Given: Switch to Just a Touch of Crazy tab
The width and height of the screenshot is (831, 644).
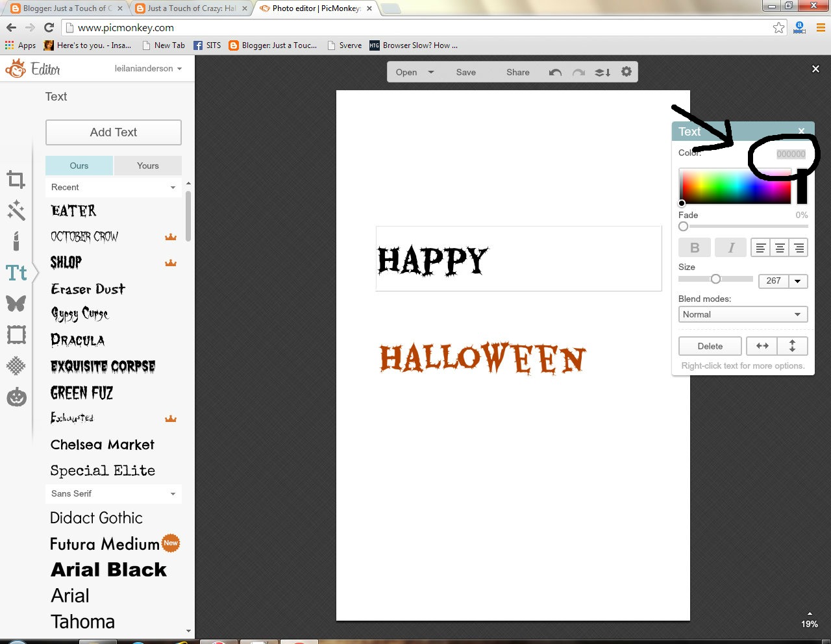Looking at the screenshot, I should click(191, 8).
